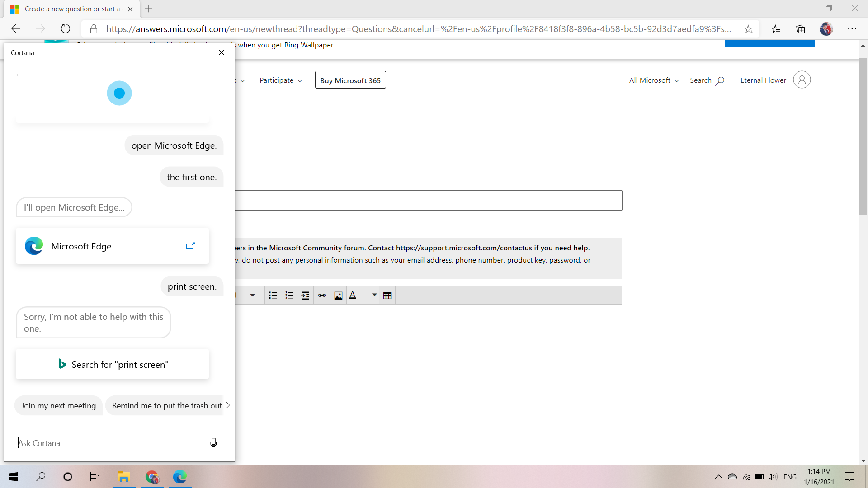Click the Cortana microphone icon
Image resolution: width=868 pixels, height=488 pixels.
[213, 442]
